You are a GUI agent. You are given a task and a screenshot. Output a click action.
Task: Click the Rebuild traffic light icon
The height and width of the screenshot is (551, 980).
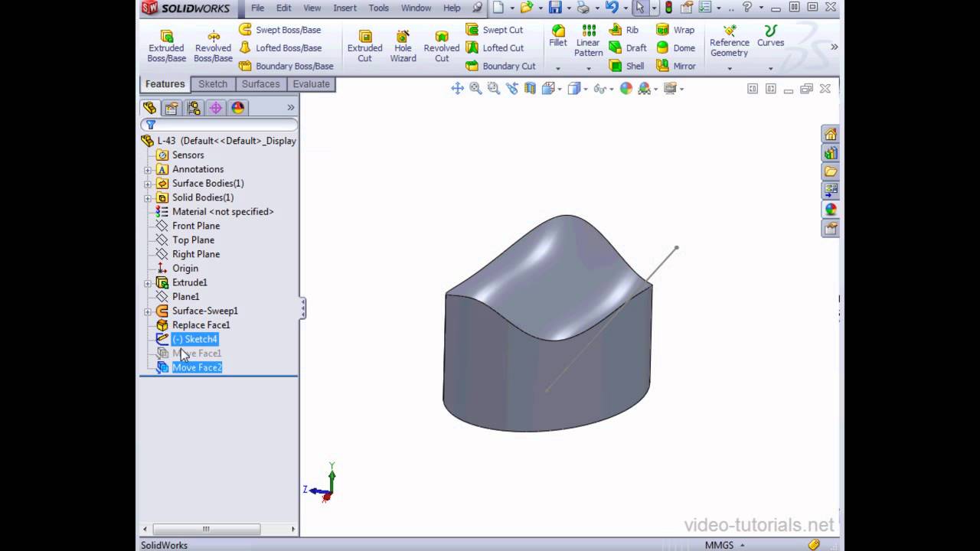point(668,8)
